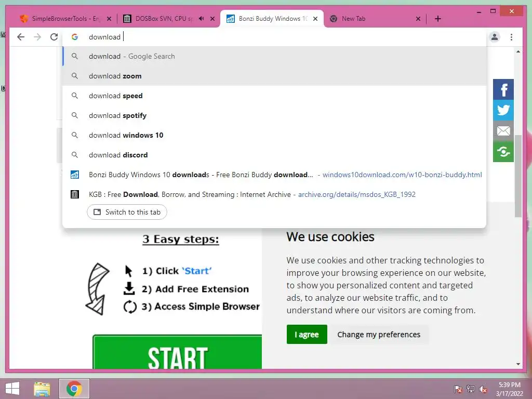The width and height of the screenshot is (532, 399).
Task: Choose the 'download speed' suggestion
Action: [274, 96]
